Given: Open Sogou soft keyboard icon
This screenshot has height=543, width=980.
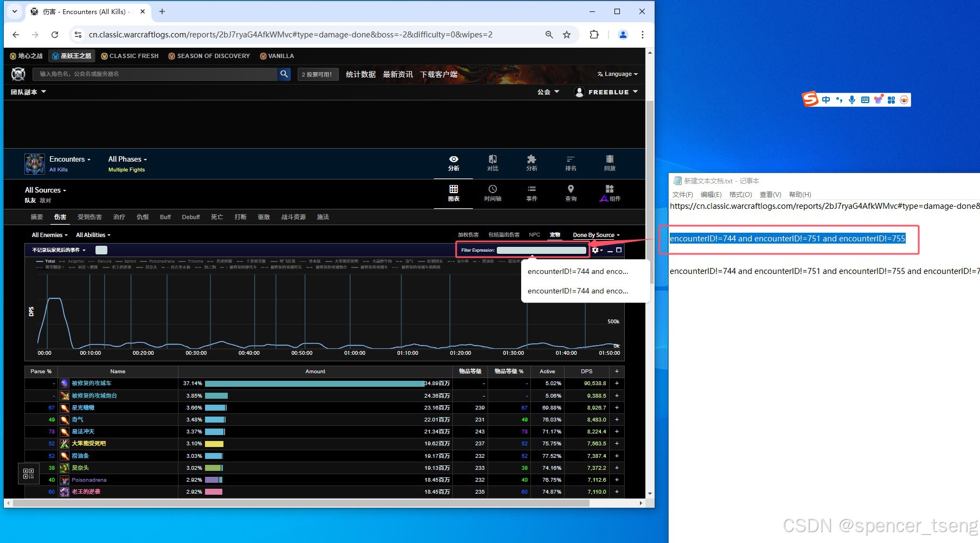Looking at the screenshot, I should pyautogui.click(x=865, y=100).
